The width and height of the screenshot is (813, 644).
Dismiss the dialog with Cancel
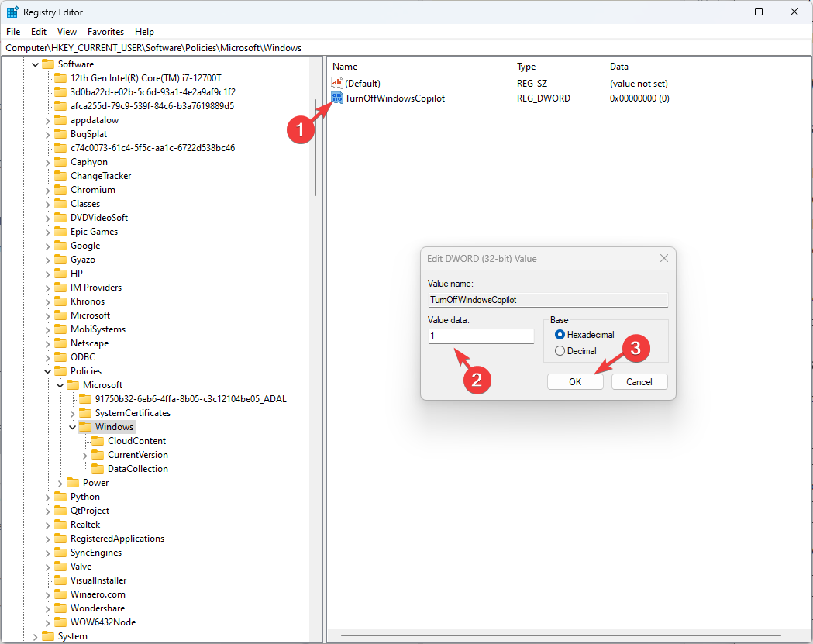pos(639,381)
